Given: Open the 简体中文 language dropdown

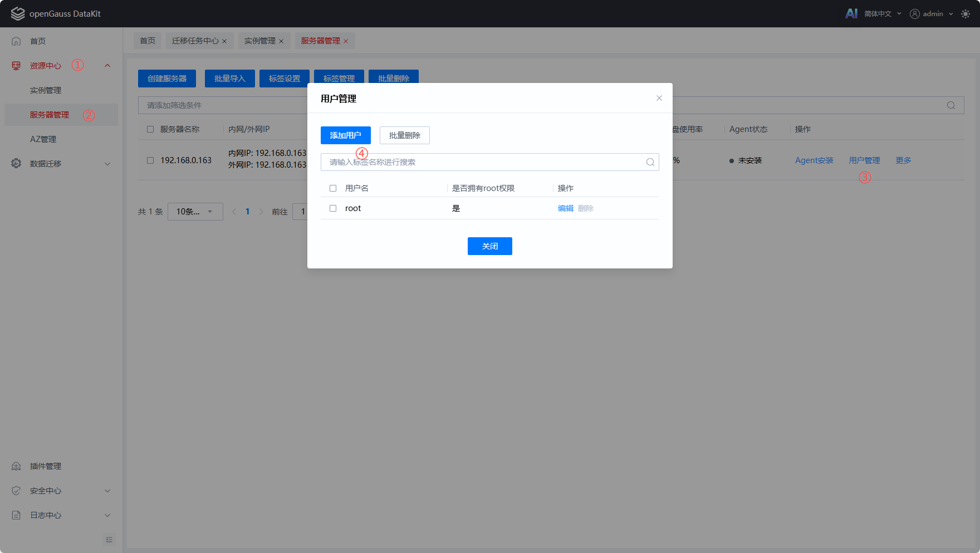Looking at the screenshot, I should [x=883, y=14].
